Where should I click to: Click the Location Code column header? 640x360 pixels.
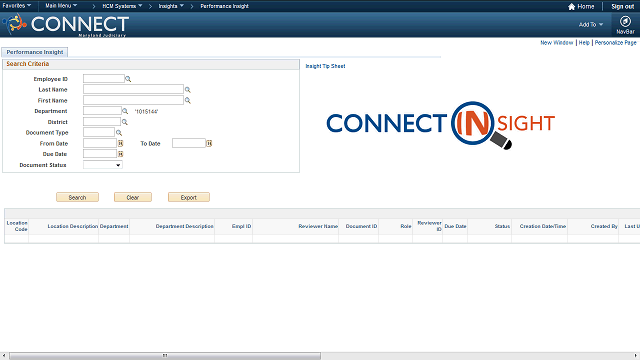point(17,226)
